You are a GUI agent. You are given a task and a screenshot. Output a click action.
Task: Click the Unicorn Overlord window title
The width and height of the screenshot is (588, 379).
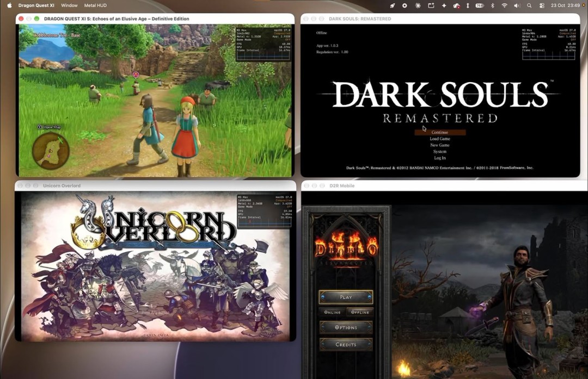click(x=62, y=185)
